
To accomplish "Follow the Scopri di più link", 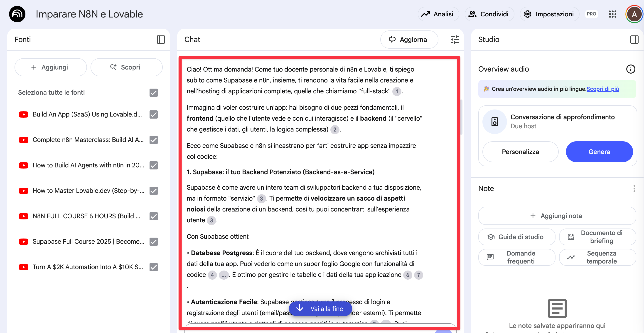I will click(602, 89).
